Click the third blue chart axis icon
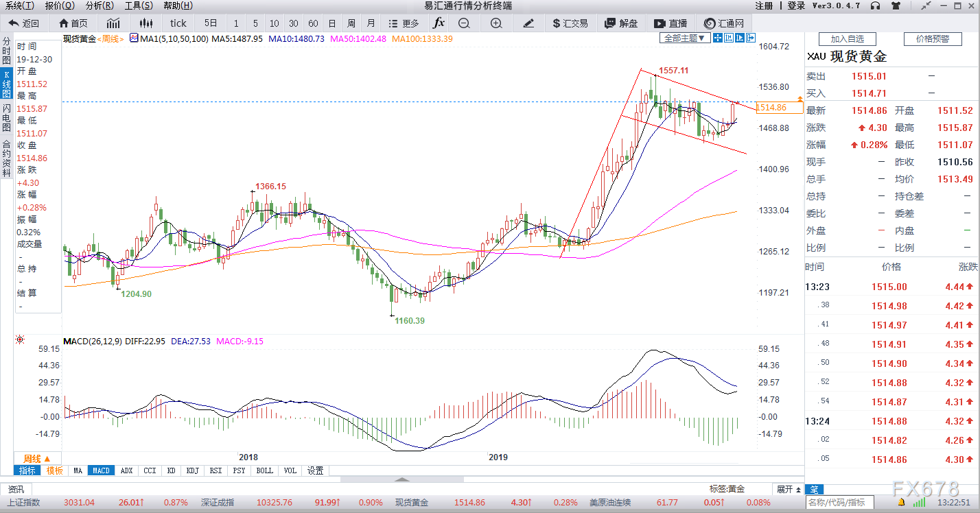Image resolution: width=980 pixels, height=513 pixels. click(740, 38)
